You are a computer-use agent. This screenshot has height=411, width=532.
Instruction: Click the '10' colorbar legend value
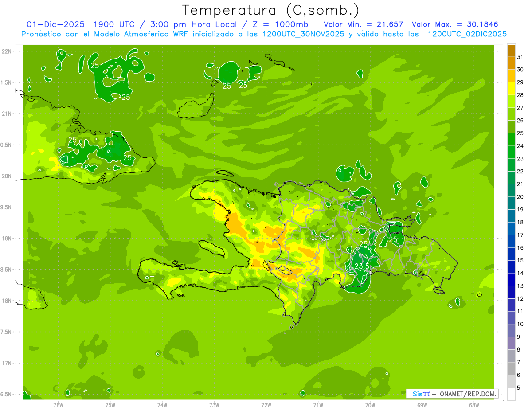point(520,324)
